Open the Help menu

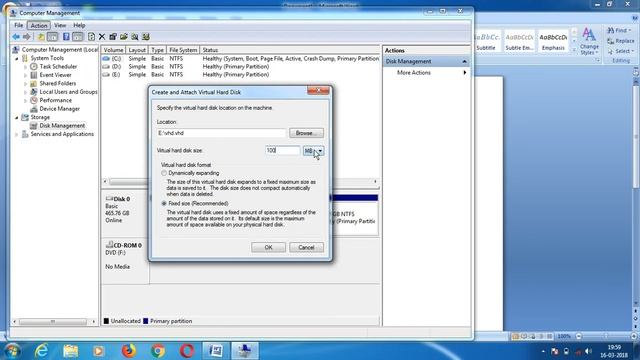tap(79, 25)
